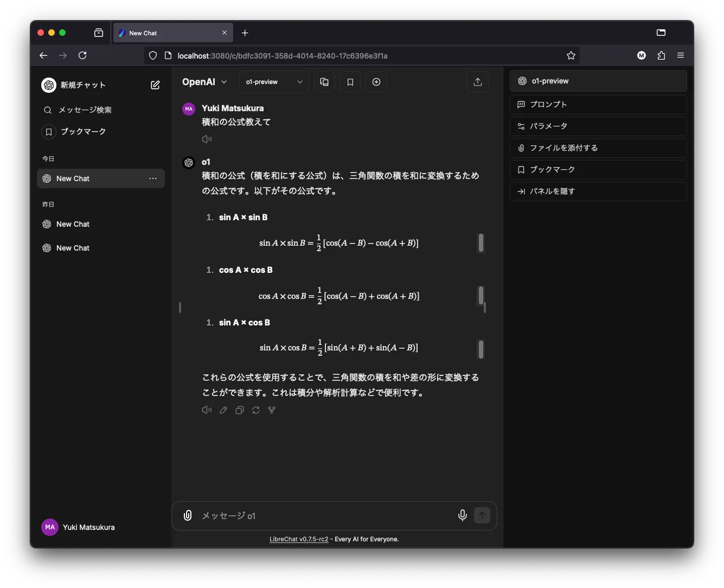Image resolution: width=724 pixels, height=588 pixels.
Task: Click the new chat compose icon
Action: tap(155, 85)
